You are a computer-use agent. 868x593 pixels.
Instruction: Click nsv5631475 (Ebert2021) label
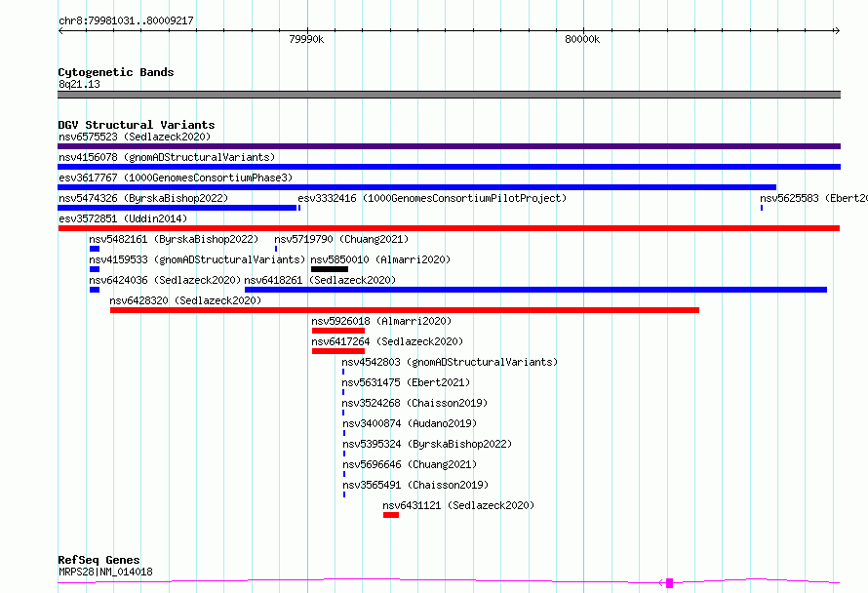click(406, 382)
